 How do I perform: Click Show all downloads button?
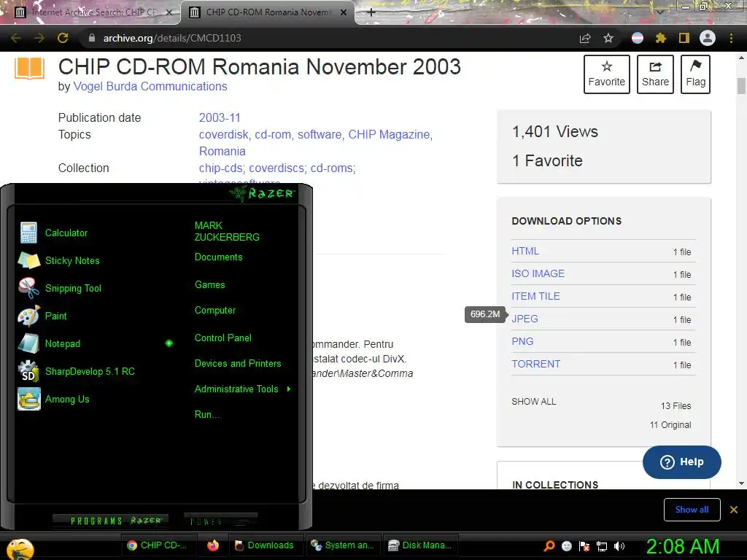pyautogui.click(x=692, y=510)
